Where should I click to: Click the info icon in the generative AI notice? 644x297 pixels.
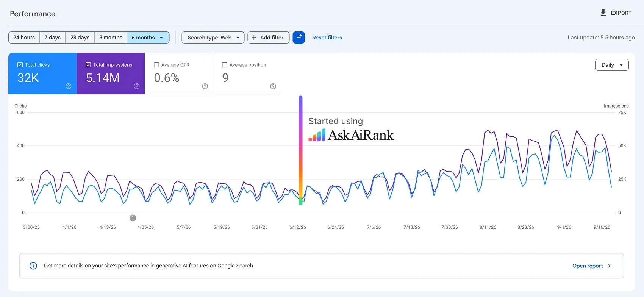click(33, 266)
